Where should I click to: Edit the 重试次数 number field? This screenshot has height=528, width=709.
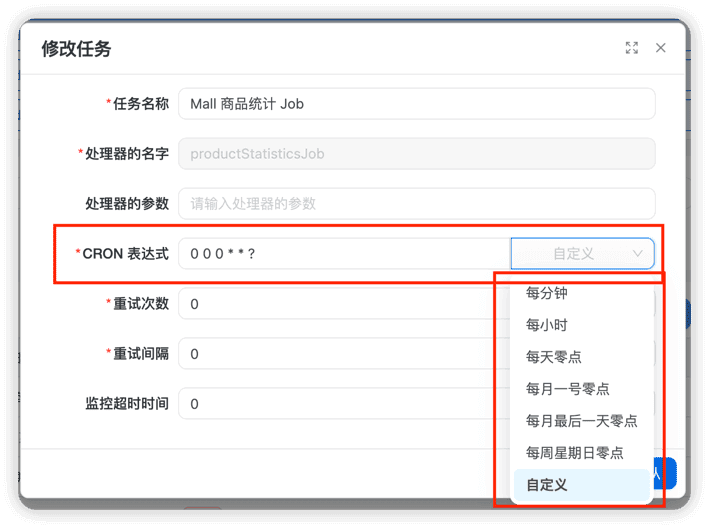coord(344,304)
